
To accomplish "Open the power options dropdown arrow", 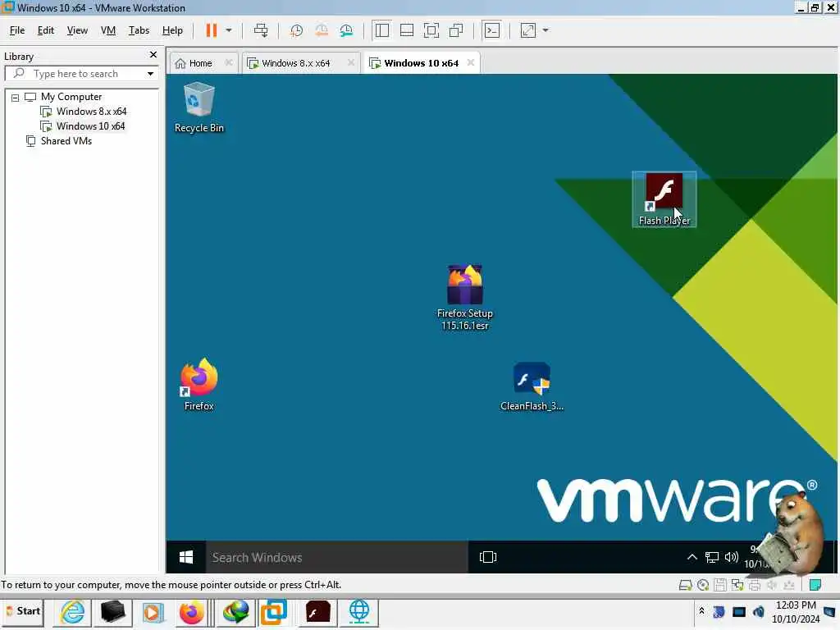I will pyautogui.click(x=229, y=30).
